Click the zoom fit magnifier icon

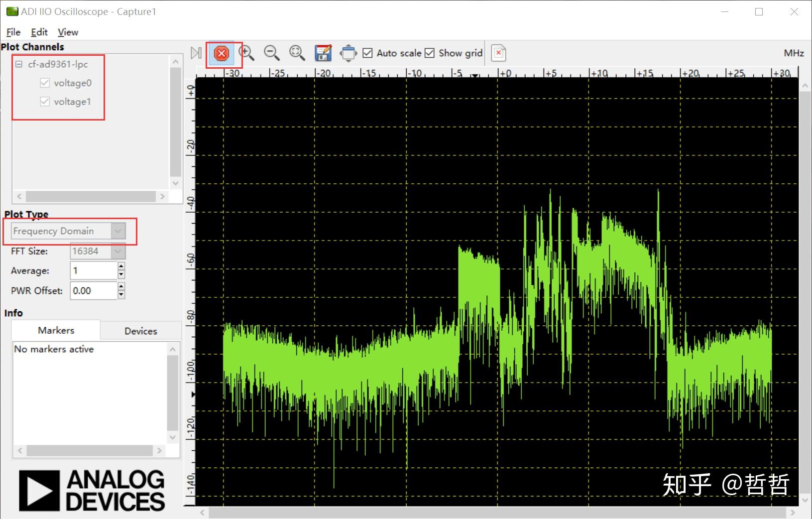(x=297, y=53)
